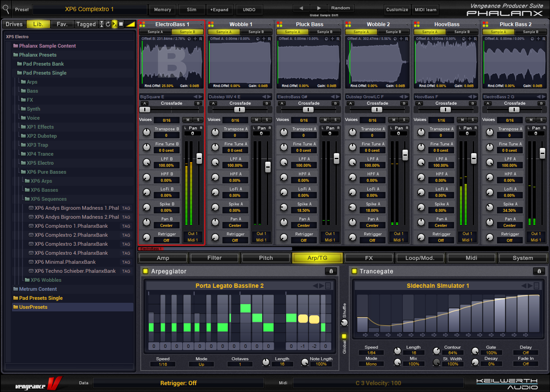The width and height of the screenshot is (550, 392).
Task: Click next preset arrow left of Random
Action: pyautogui.click(x=318, y=8)
